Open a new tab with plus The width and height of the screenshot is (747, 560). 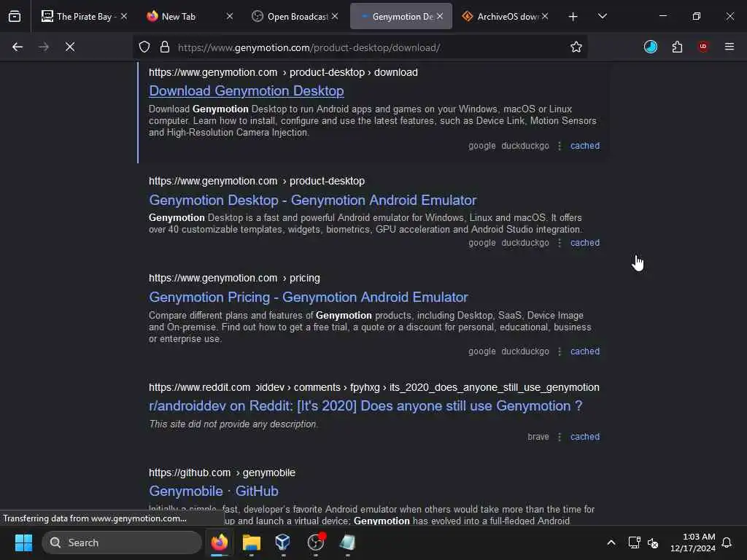click(573, 17)
